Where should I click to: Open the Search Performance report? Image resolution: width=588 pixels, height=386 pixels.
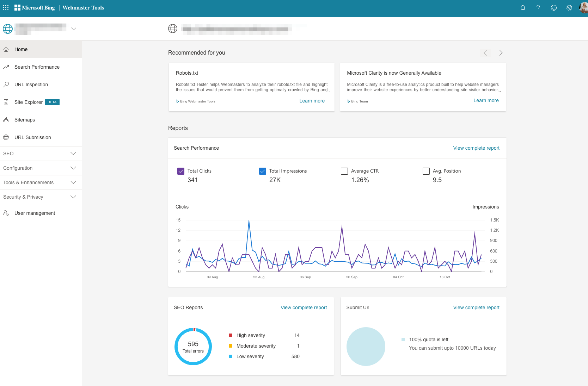pyautogui.click(x=37, y=67)
